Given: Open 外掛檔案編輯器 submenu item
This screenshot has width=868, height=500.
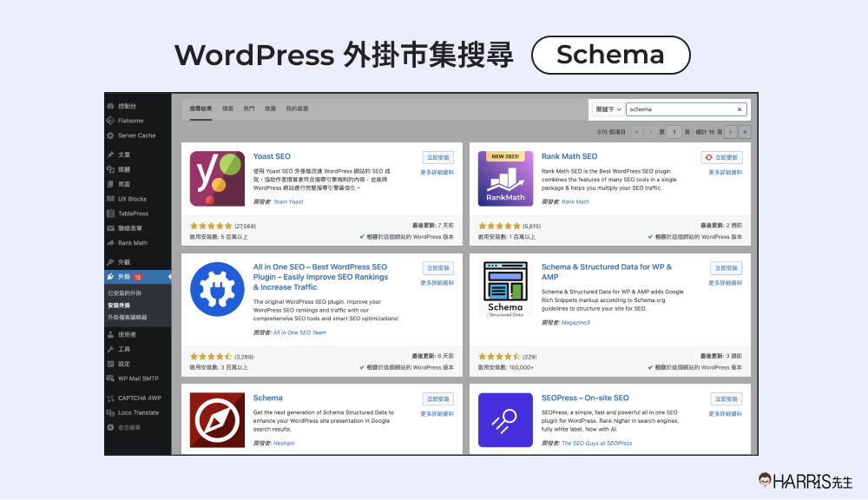Looking at the screenshot, I should click(x=128, y=318).
